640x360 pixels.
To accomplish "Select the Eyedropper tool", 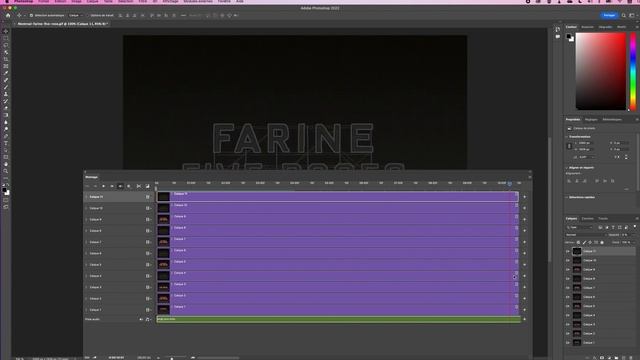I will click(6, 73).
